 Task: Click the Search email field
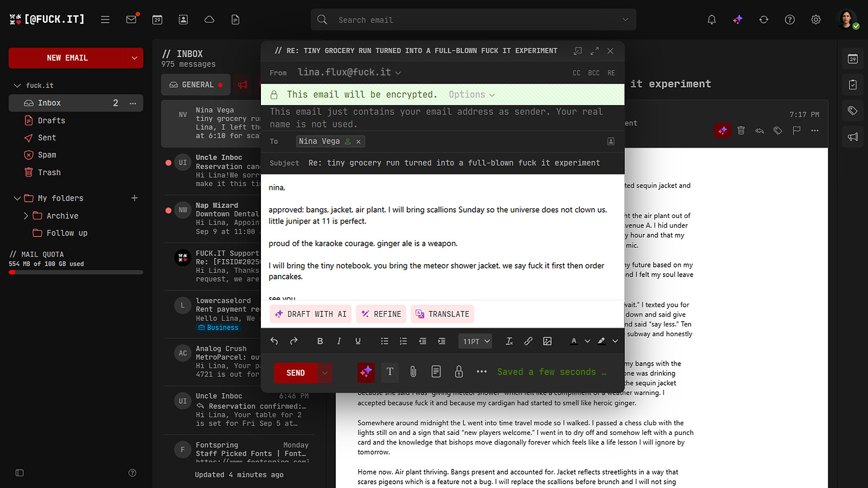pos(472,20)
